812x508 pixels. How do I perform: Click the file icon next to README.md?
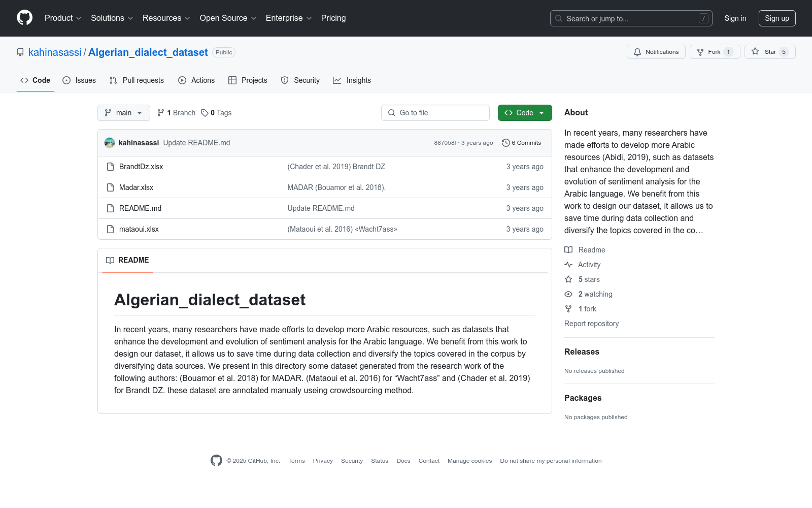click(110, 208)
